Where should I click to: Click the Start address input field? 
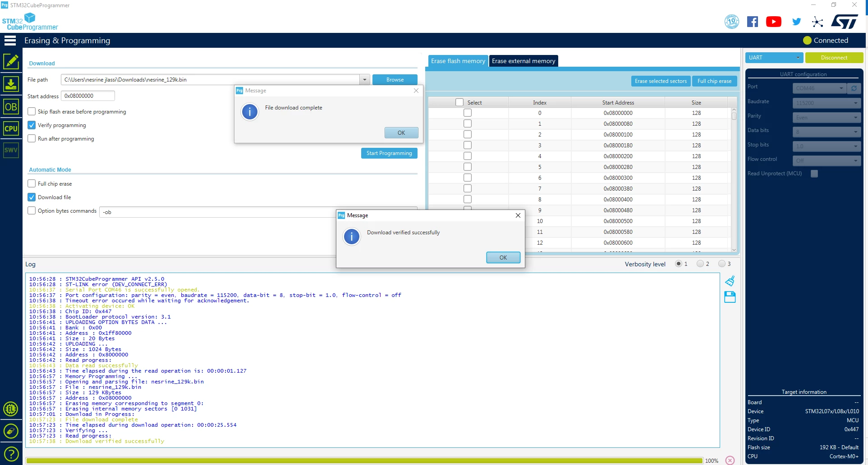click(x=88, y=96)
